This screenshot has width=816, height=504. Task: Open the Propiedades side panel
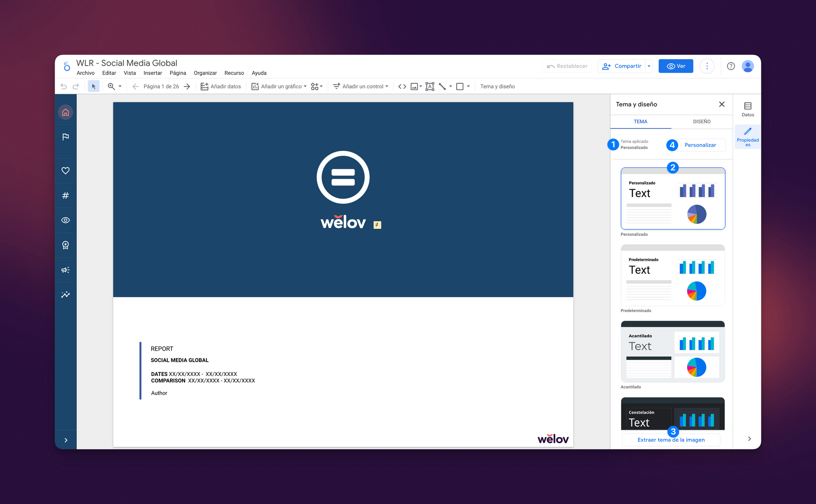tap(747, 137)
